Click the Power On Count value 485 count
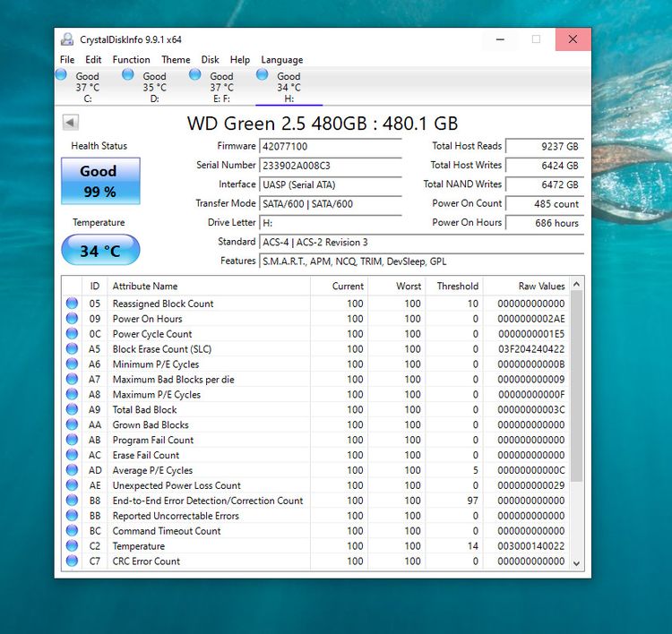This screenshot has height=634, width=672. click(544, 203)
